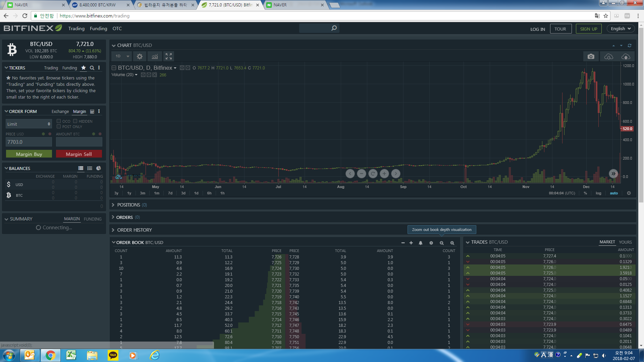The image size is (644, 362).
Task: Click the order book alert bell icon
Action: [421, 243]
